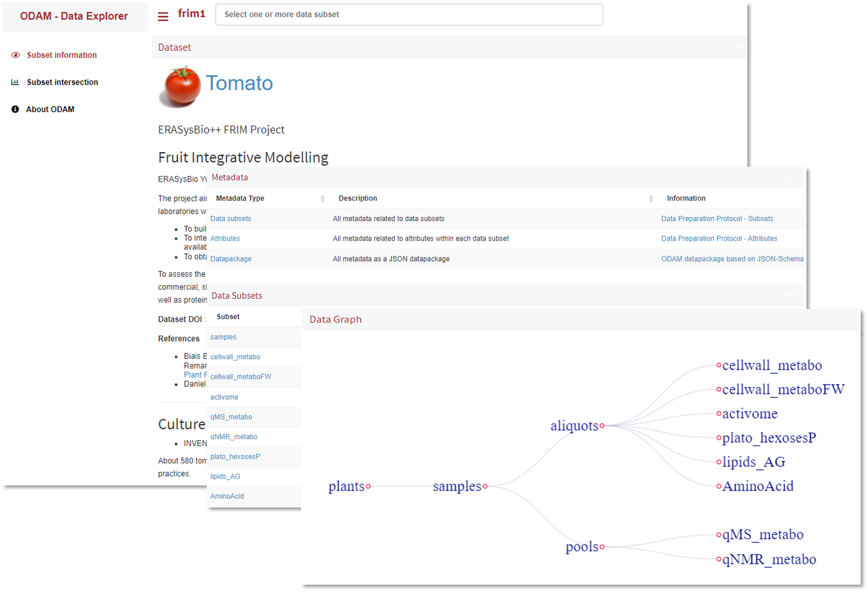This screenshot has height=592, width=868.
Task: Select About ODAM in the sidebar
Action: point(50,109)
